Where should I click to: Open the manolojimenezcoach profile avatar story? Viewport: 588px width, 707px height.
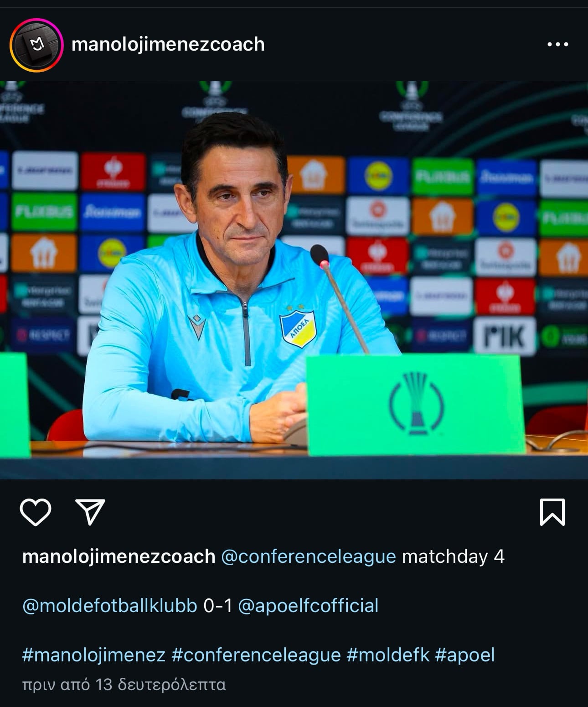36,45
